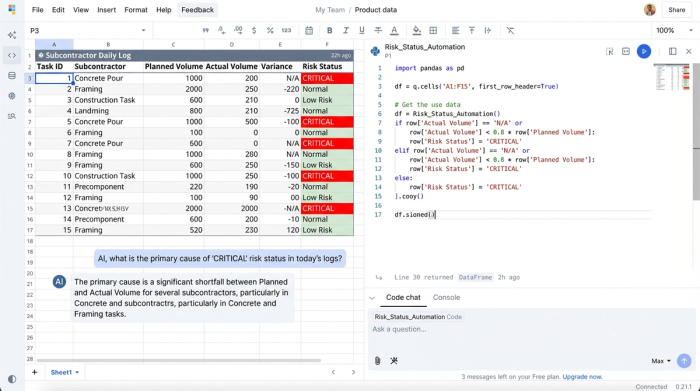The height and width of the screenshot is (391, 700).
Task: Close the code editor panel
Action: pyautogui.click(x=689, y=51)
